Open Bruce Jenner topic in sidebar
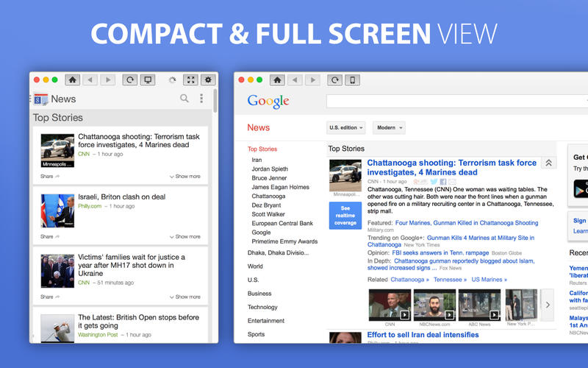The width and height of the screenshot is (588, 368). pos(269,178)
